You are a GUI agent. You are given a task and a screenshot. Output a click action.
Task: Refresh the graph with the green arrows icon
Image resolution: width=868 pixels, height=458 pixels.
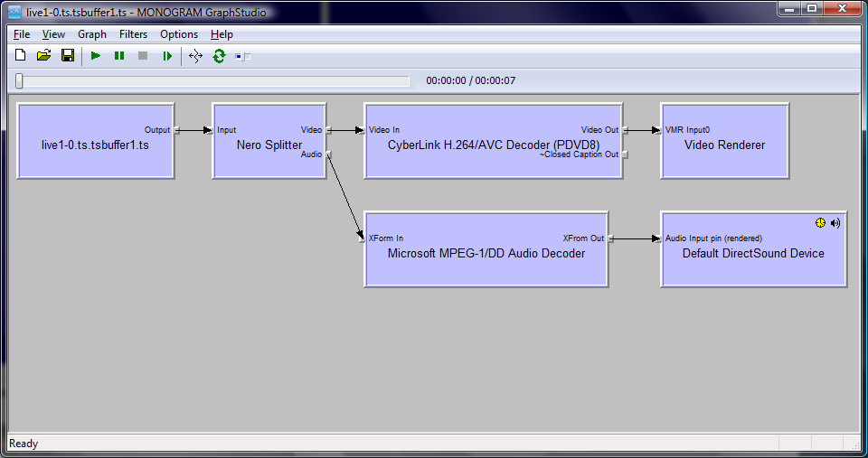[x=219, y=56]
